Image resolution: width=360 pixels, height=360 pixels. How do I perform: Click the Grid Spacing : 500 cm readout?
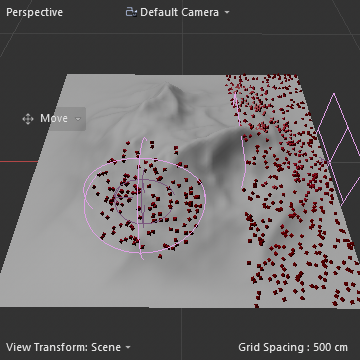(x=293, y=347)
